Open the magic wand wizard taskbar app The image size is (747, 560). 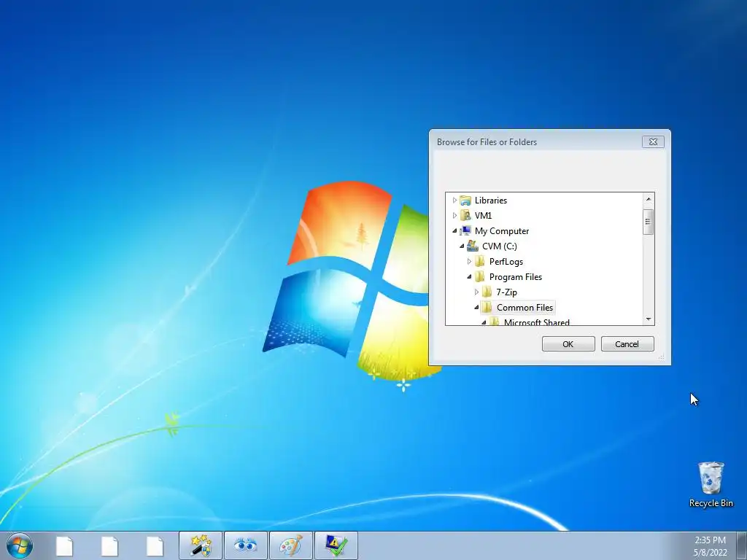201,545
